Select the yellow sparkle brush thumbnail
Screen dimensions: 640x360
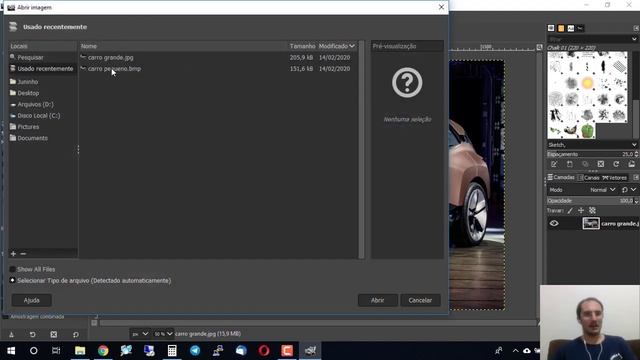[587, 83]
